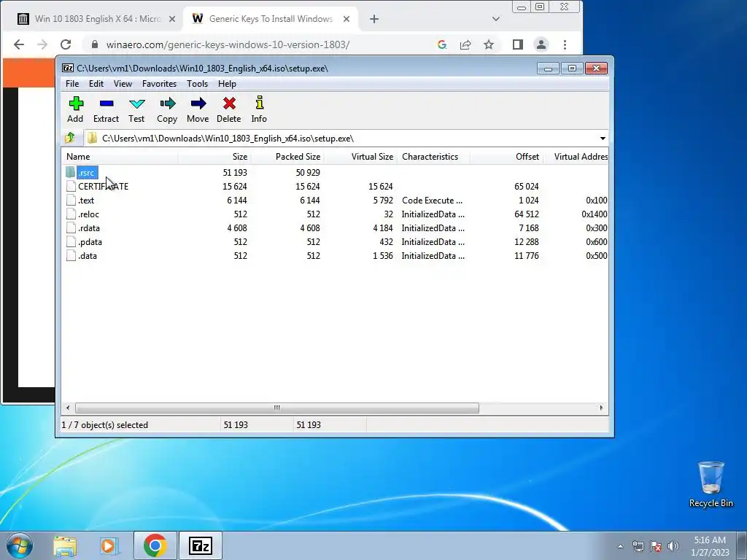Reload the page in Chrome
The width and height of the screenshot is (747, 560).
point(66,44)
